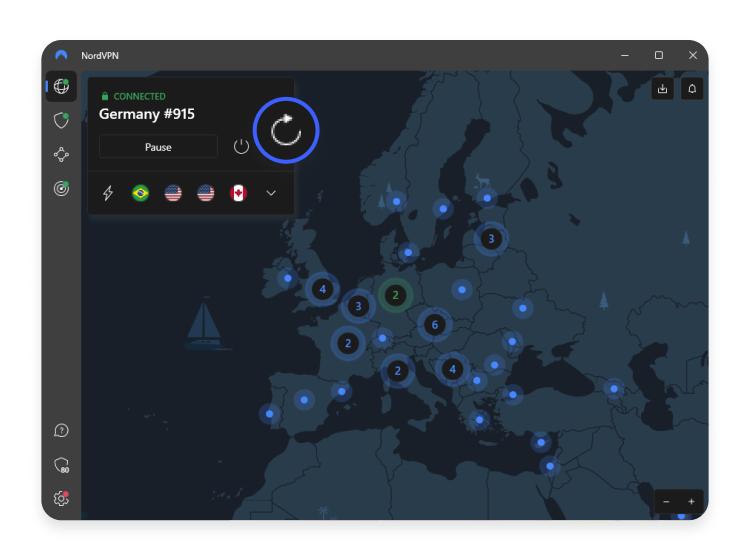
Task: Connect to the first United States flag
Action: pyautogui.click(x=173, y=193)
